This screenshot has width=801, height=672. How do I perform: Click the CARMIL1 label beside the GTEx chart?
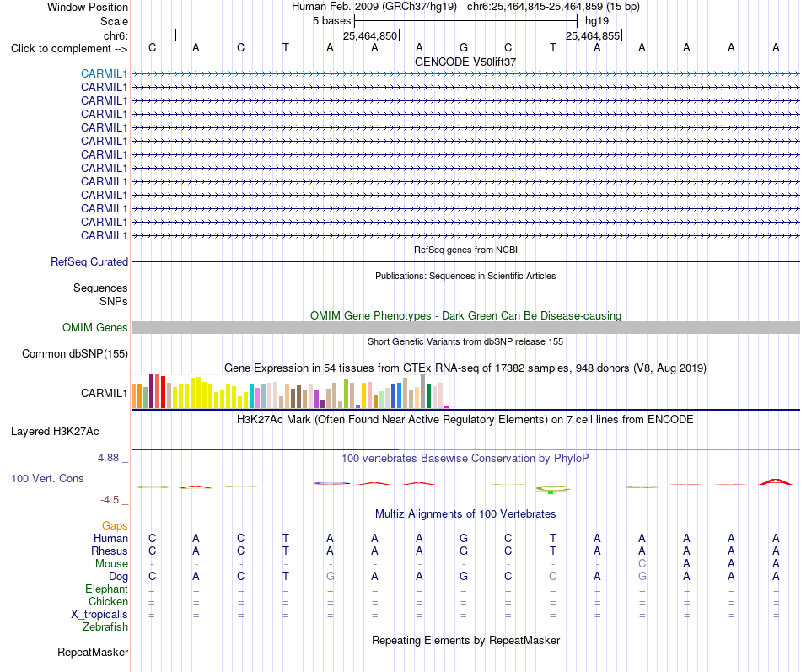(x=104, y=393)
